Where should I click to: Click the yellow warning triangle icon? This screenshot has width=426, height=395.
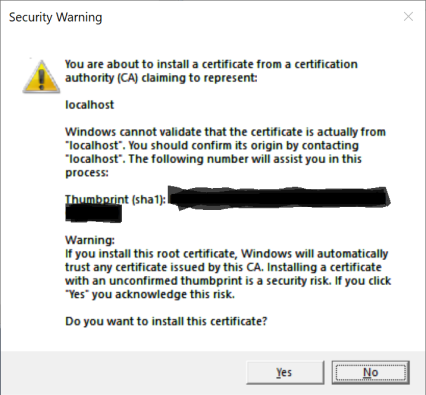[x=41, y=76]
